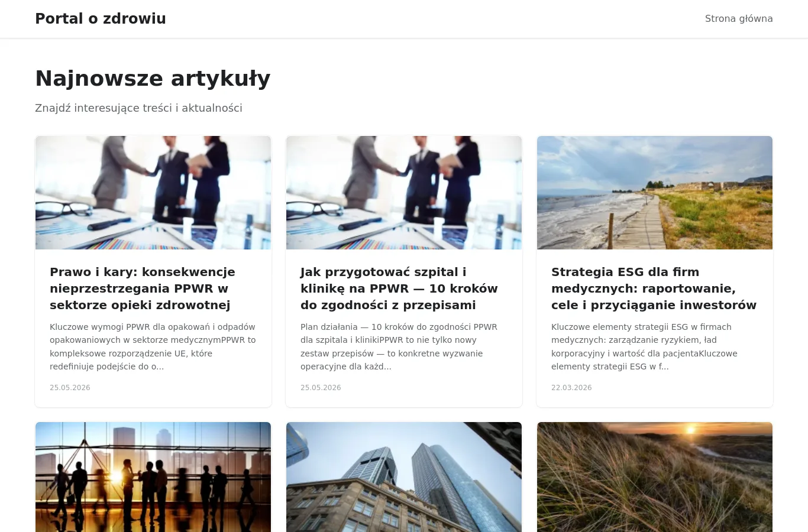The height and width of the screenshot is (532, 808).
Task: Click the excerpt starting 'Kluczowe wymogi PPWR dla opakowań'
Action: click(153, 346)
